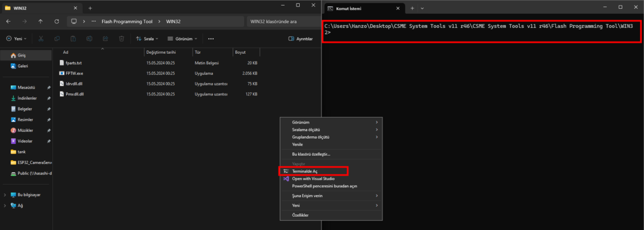Open Gruplandırma ölçütü submenu
The width and height of the screenshot is (644, 230).
click(x=331, y=137)
